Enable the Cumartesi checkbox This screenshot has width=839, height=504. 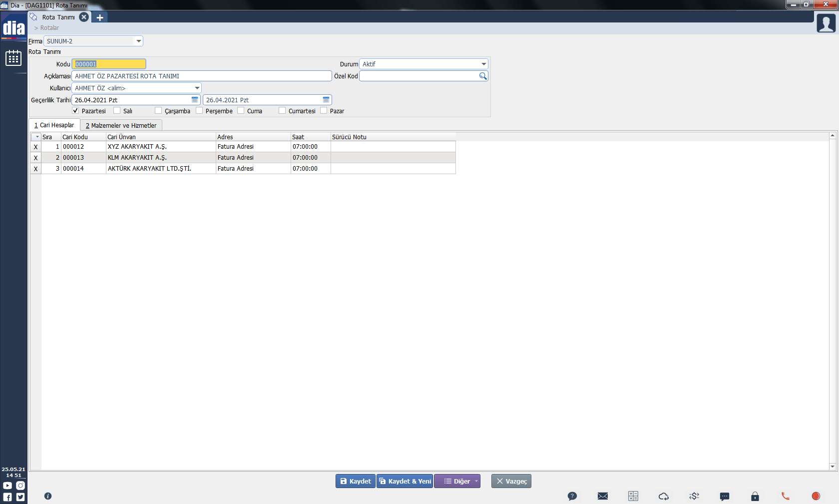click(x=282, y=111)
